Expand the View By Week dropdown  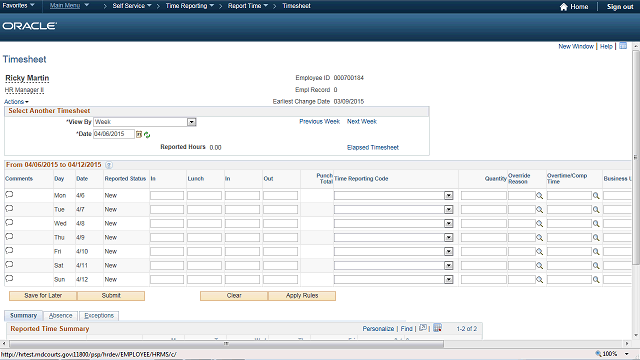coord(191,122)
